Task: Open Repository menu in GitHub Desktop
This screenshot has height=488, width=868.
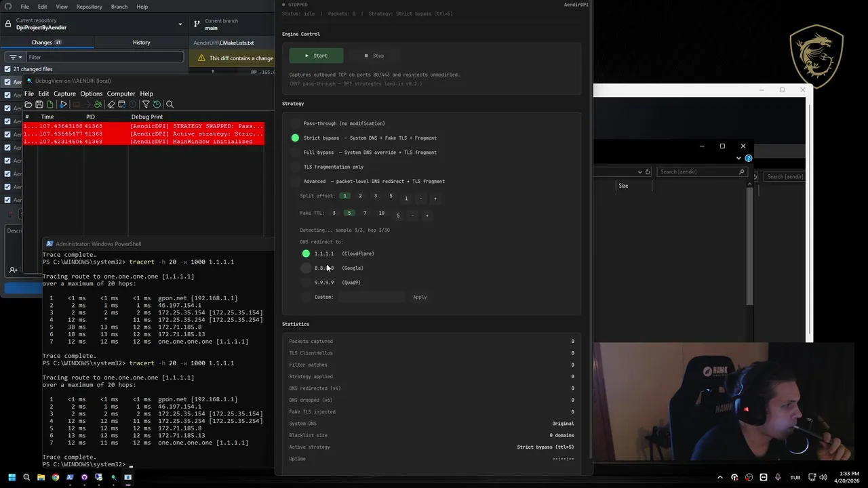Action: [89, 6]
